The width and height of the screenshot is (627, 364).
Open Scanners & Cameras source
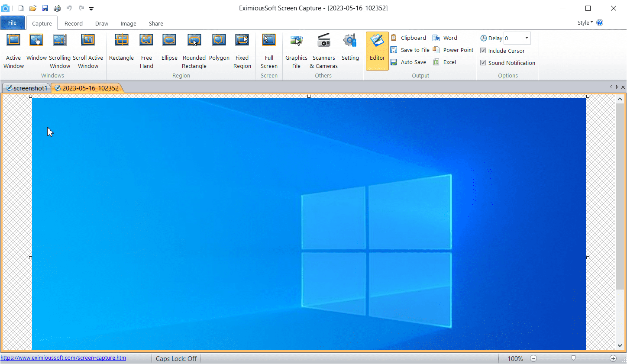click(x=324, y=51)
